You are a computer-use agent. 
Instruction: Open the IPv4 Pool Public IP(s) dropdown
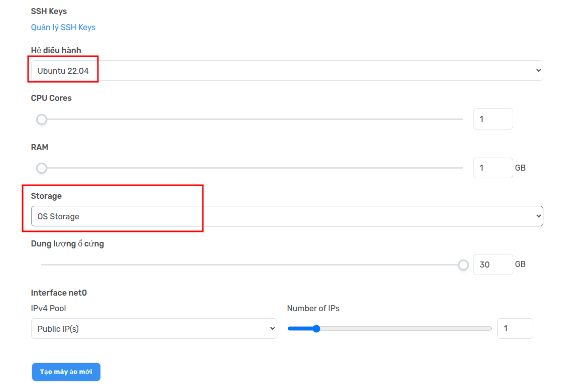pos(154,329)
